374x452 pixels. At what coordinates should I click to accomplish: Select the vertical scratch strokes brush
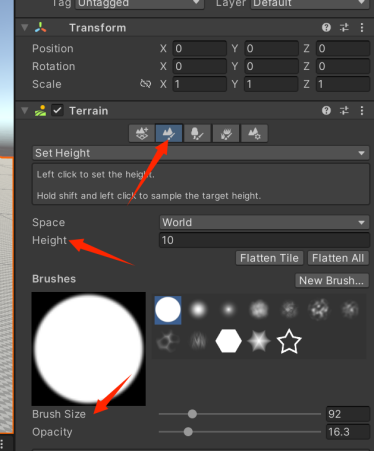click(198, 341)
